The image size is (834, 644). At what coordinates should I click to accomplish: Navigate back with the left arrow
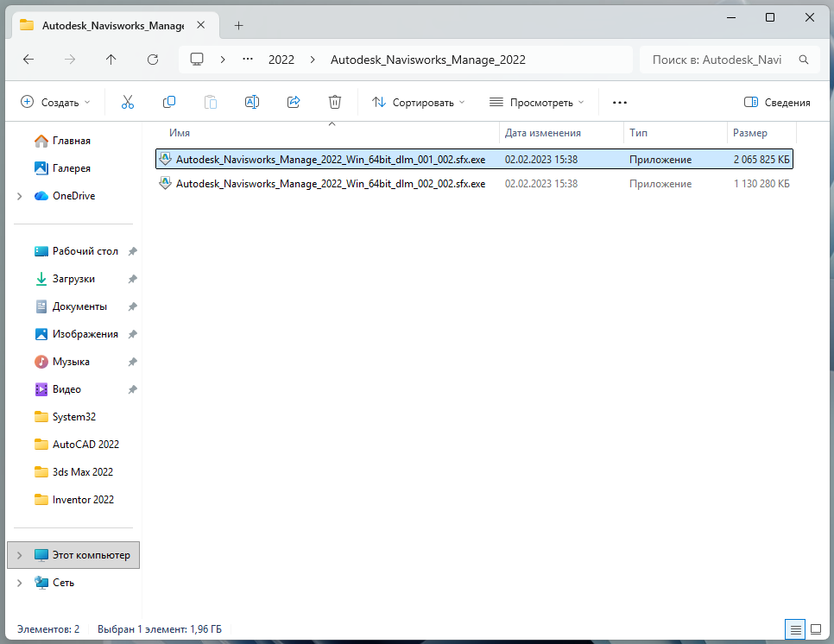click(x=28, y=60)
